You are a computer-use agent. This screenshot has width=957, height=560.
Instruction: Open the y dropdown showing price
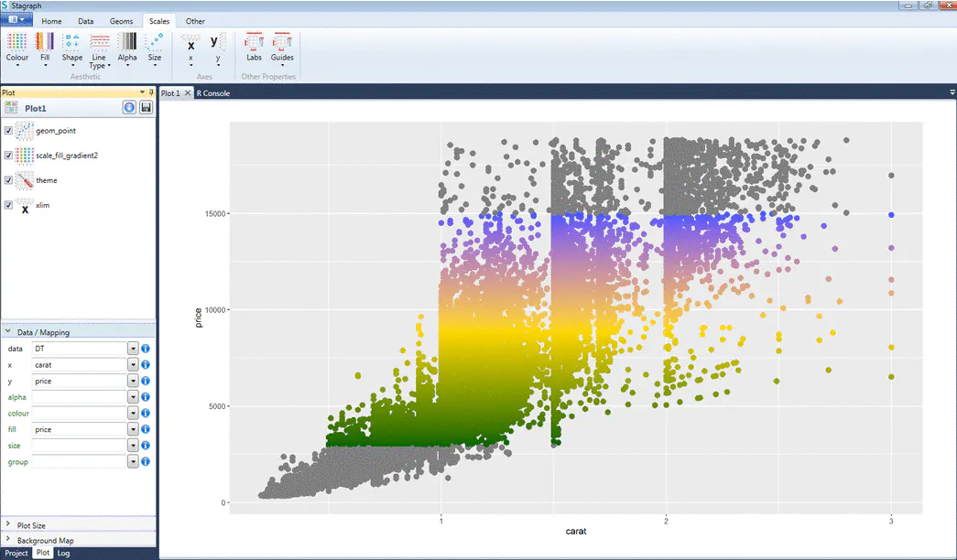tap(133, 381)
